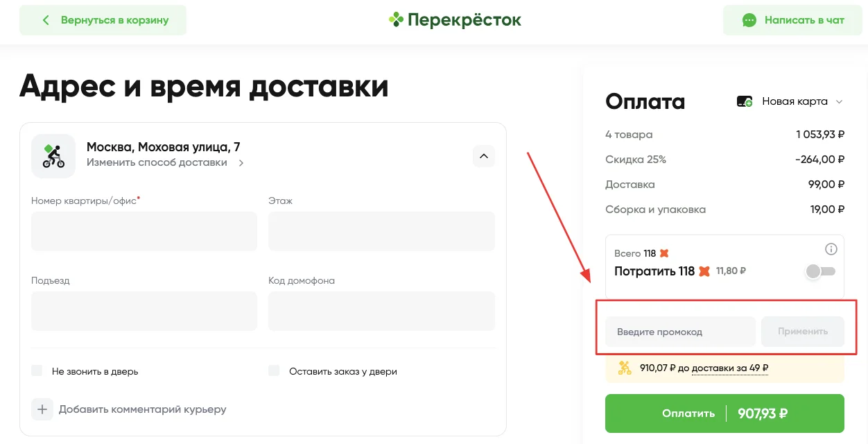The width and height of the screenshot is (868, 444).
Task: Click the bicycle courier delivery icon
Action: click(53, 156)
